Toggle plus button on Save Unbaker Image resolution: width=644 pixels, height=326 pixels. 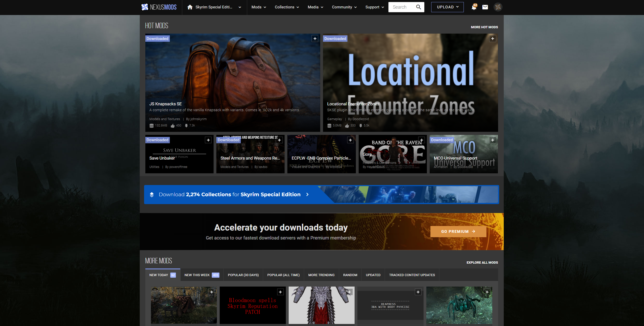pyautogui.click(x=208, y=140)
